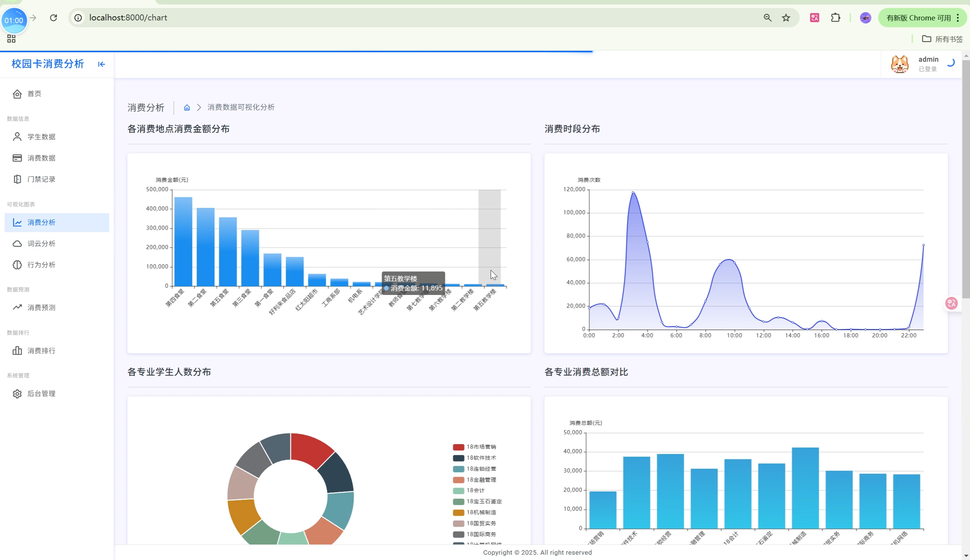Select 消费分析 menu item
The height and width of the screenshot is (560, 970).
click(41, 222)
